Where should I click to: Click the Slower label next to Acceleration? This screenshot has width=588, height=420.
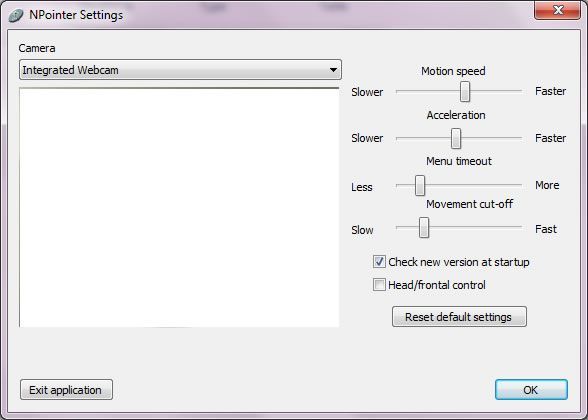367,138
